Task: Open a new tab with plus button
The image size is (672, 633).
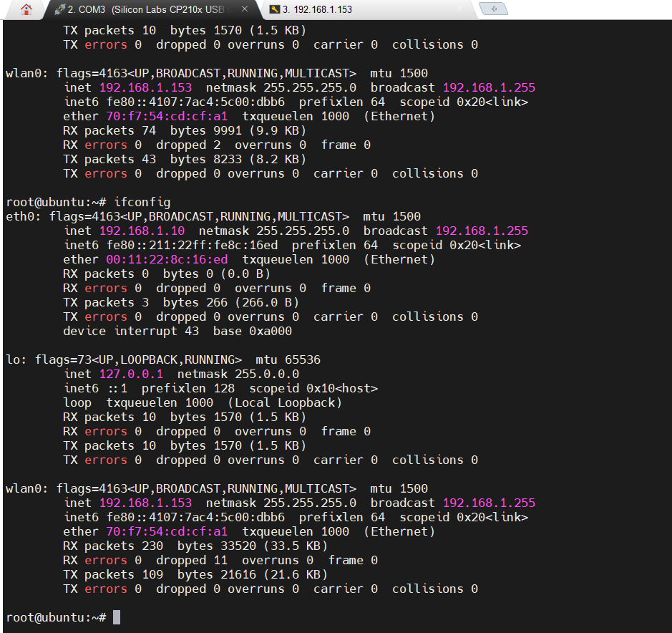Action: (493, 9)
